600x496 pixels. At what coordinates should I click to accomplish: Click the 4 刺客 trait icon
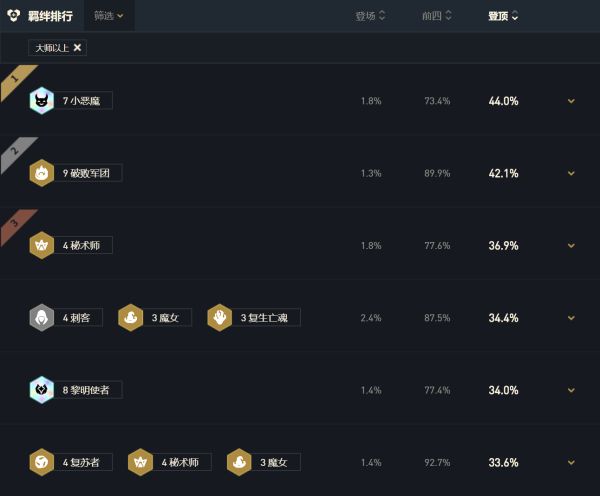click(41, 317)
